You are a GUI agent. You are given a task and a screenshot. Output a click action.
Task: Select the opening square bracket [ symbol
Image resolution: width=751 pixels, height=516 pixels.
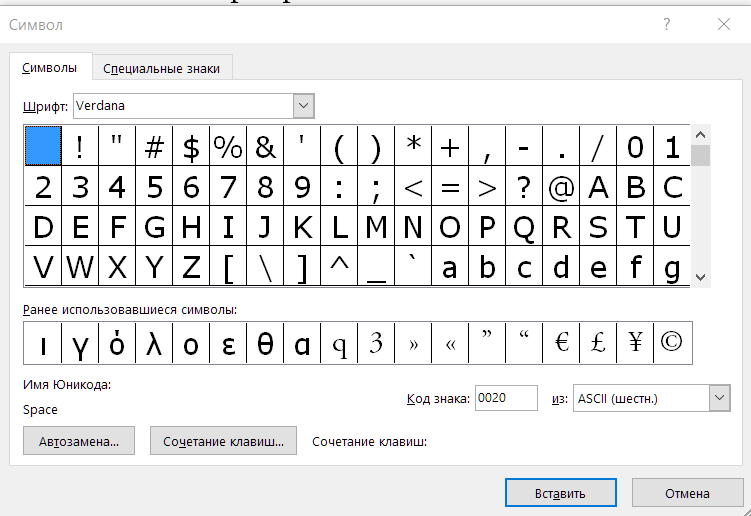tap(228, 266)
